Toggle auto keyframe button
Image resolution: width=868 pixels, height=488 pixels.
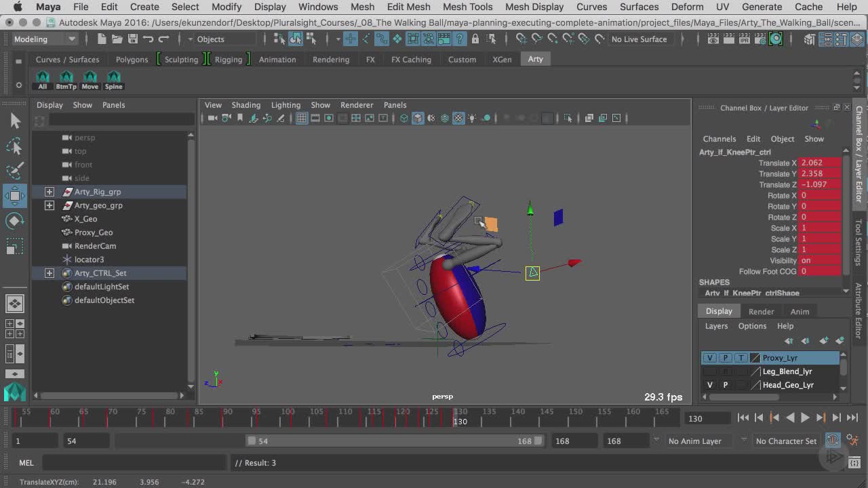(x=833, y=441)
